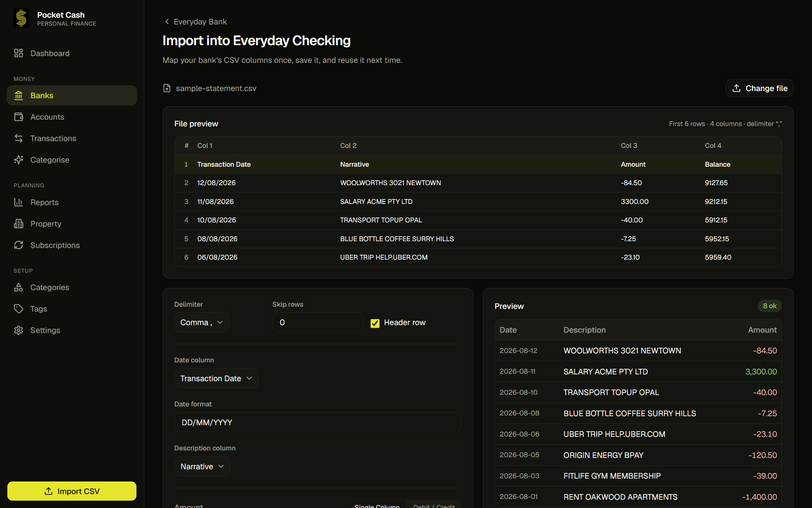Click the yellow Import CSV button
812x508 pixels.
coord(72,491)
